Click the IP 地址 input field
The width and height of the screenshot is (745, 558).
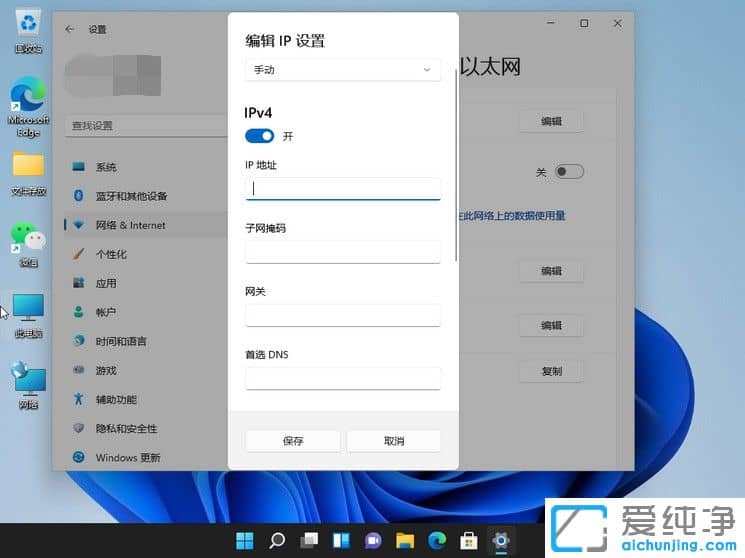pyautogui.click(x=343, y=189)
